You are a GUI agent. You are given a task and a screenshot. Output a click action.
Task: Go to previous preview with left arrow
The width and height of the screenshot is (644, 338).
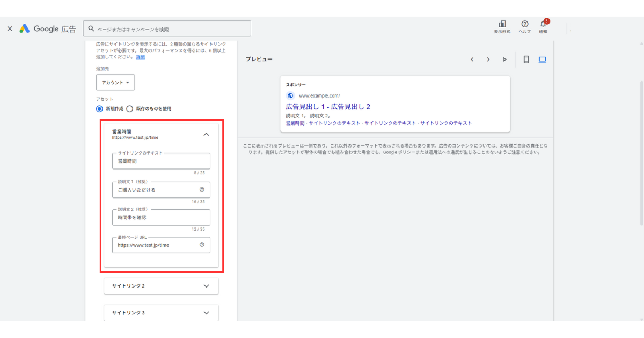pyautogui.click(x=472, y=60)
